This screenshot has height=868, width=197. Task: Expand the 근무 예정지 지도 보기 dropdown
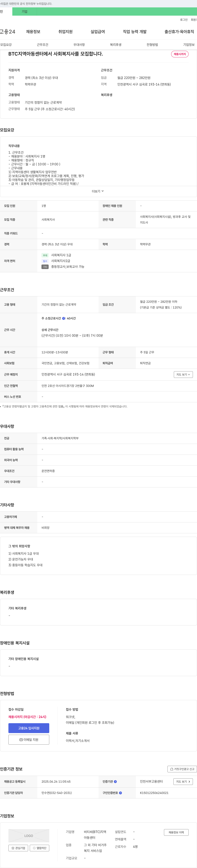pos(183,374)
